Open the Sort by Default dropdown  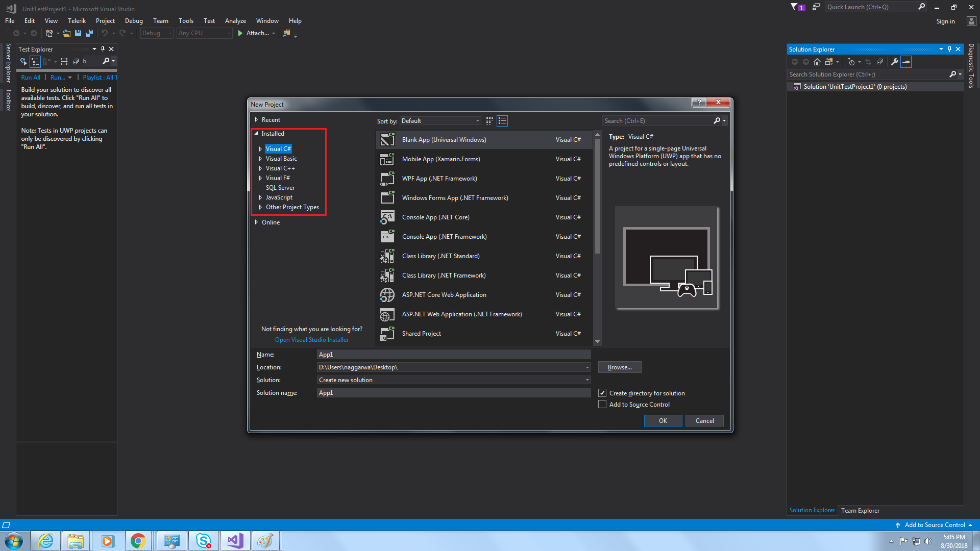[440, 121]
